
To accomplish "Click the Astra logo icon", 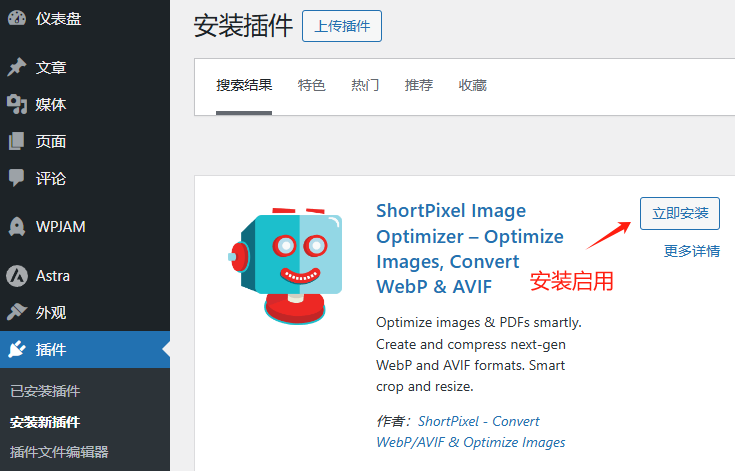I will (x=16, y=275).
